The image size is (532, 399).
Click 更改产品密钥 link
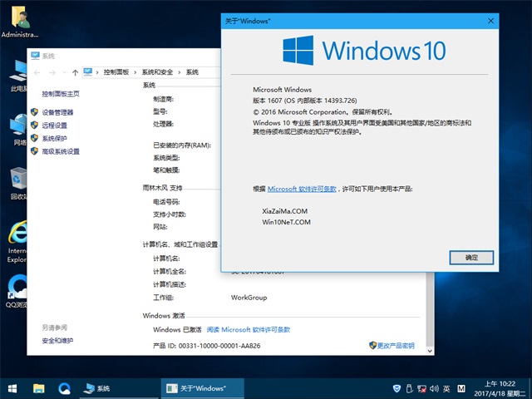tap(395, 345)
